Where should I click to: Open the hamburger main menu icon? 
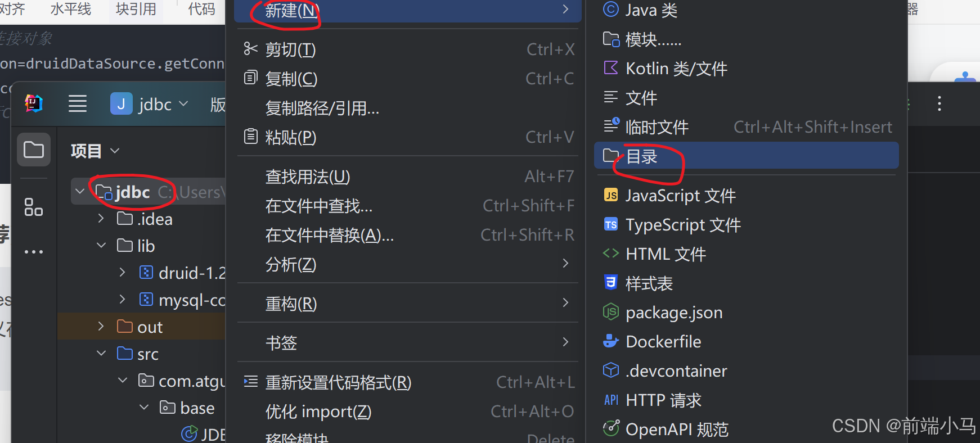tap(78, 103)
